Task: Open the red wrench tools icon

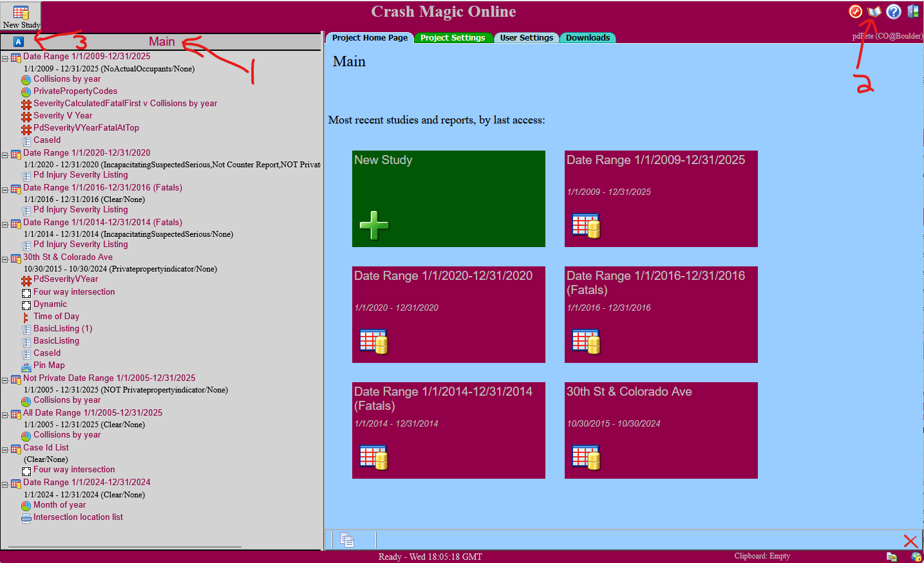Action: pos(855,12)
